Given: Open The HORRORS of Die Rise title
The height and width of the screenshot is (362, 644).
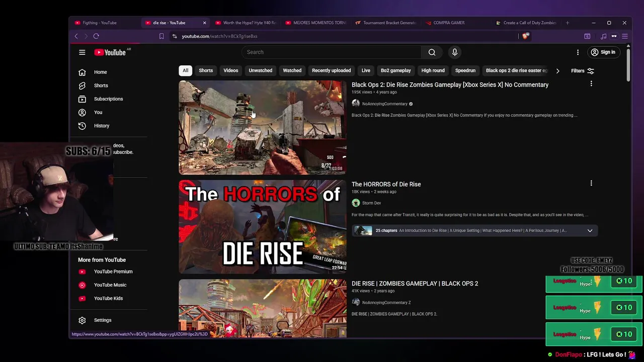Looking at the screenshot, I should 386,185.
